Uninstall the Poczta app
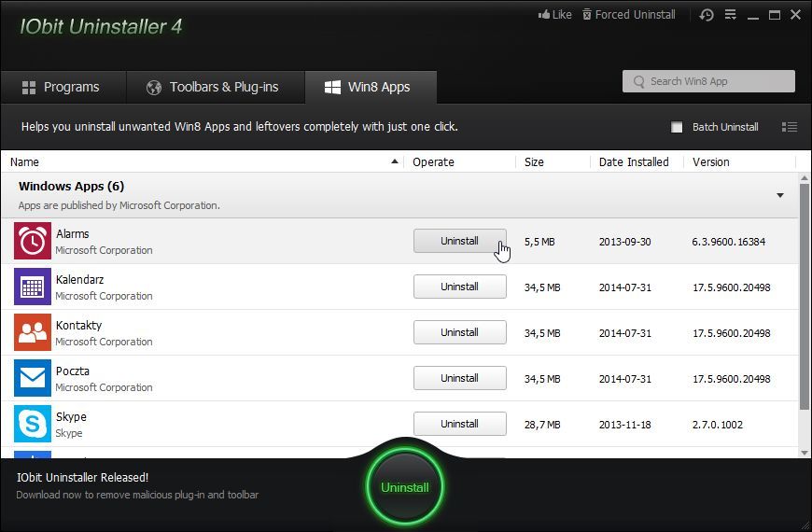Viewport: 812px width, 532px height. coord(460,378)
